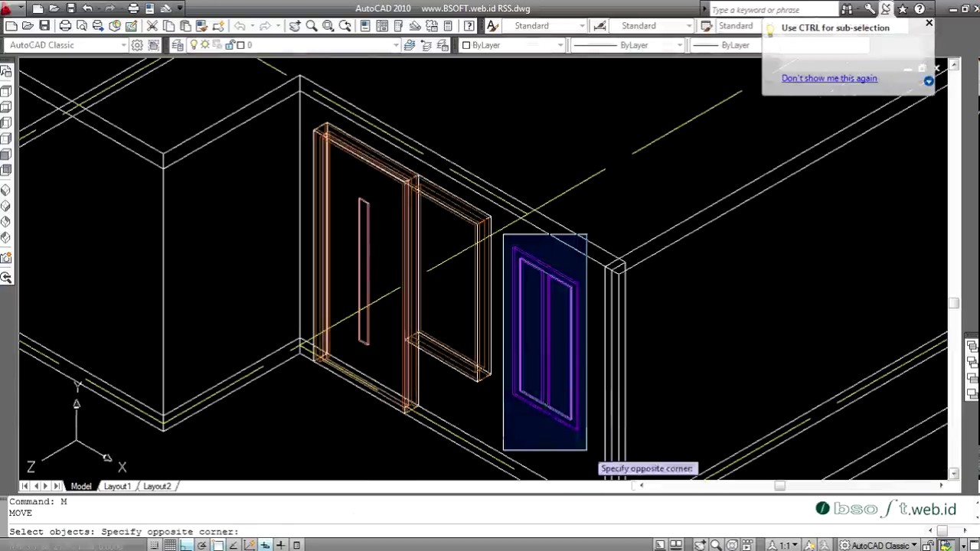Click the Table Style icon

coord(706,26)
